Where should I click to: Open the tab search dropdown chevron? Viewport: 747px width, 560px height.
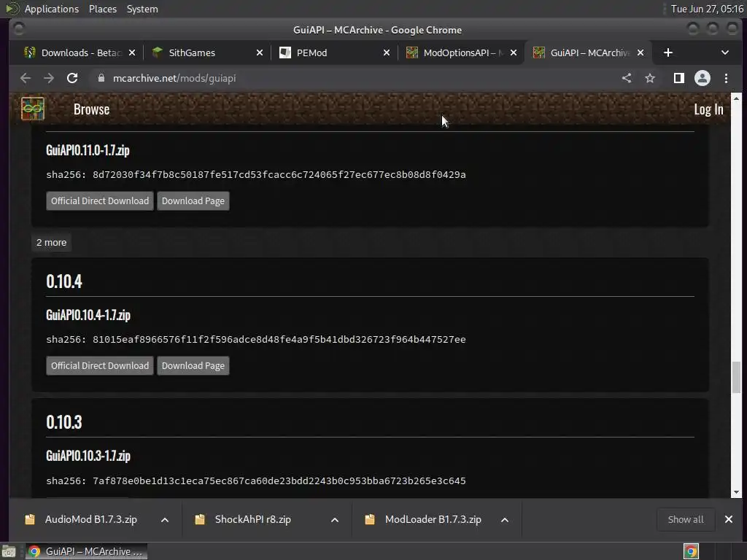point(724,52)
